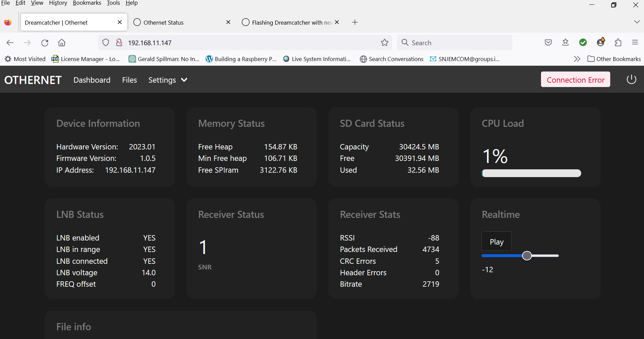This screenshot has height=339, width=644.
Task: Click the power icon in Othernet header
Action: point(631,80)
